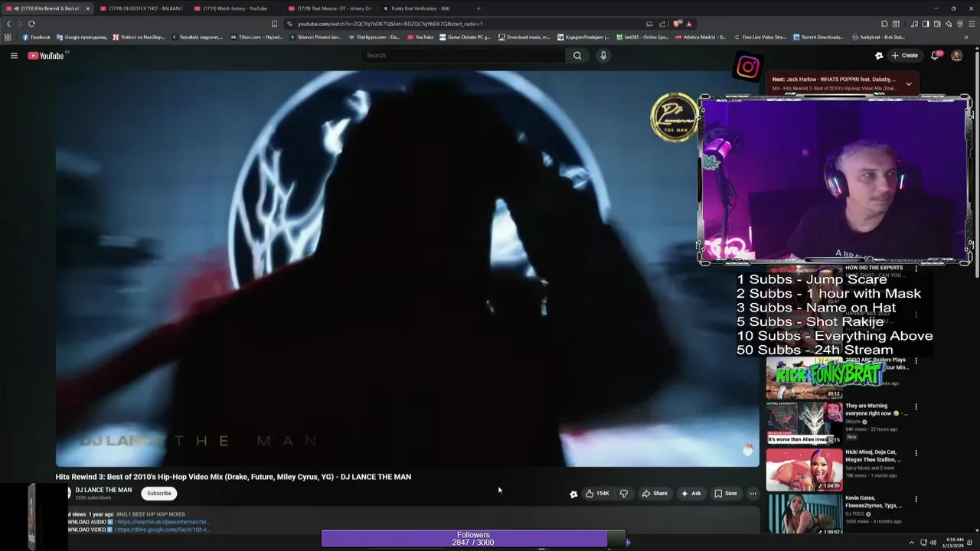The image size is (980, 551).
Task: Switch to the Watch history - YouTube tab
Action: (x=236, y=8)
